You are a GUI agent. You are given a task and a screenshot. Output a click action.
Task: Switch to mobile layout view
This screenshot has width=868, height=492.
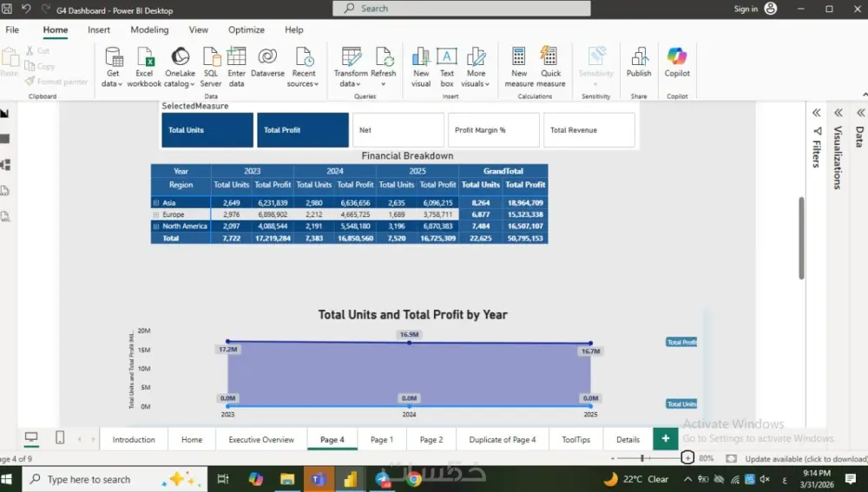(x=60, y=437)
